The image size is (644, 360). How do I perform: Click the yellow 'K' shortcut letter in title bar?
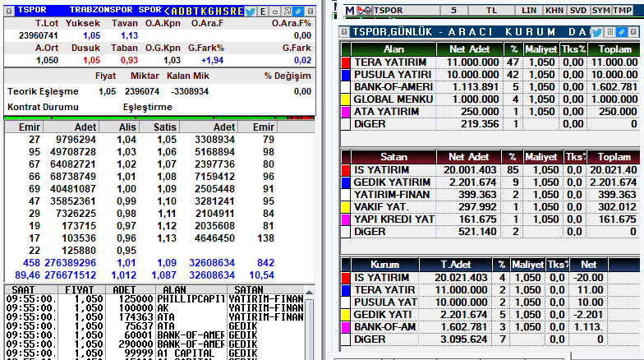(x=202, y=12)
